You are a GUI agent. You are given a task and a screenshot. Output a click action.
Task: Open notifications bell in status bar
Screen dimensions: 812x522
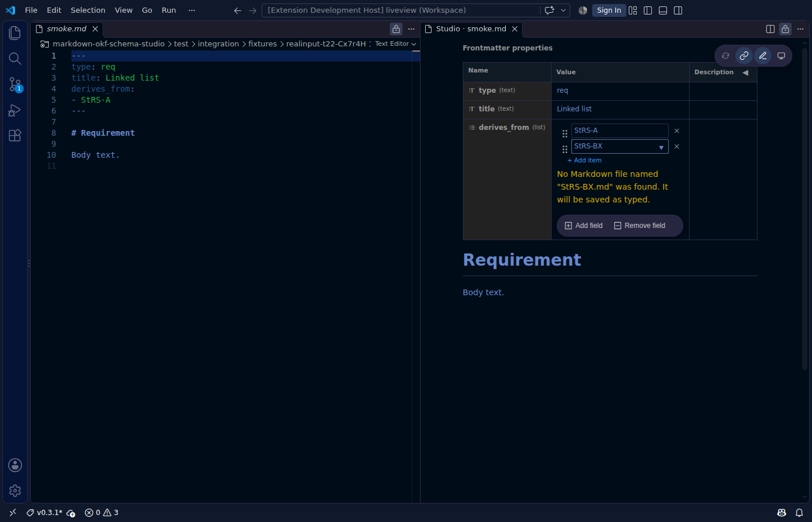coord(799,513)
